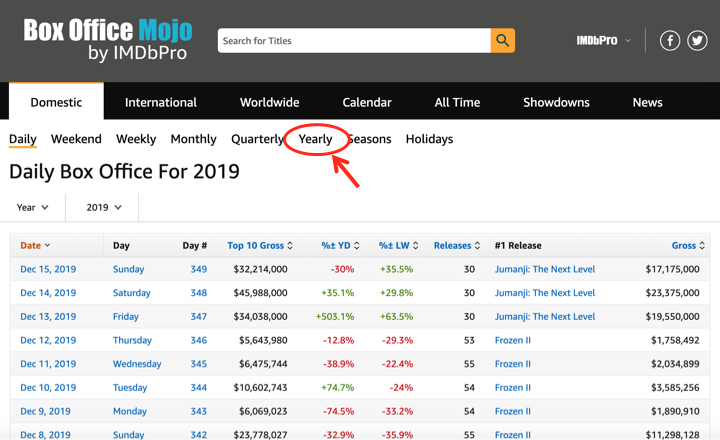Click the Box Office Mojo logo

pyautogui.click(x=108, y=39)
